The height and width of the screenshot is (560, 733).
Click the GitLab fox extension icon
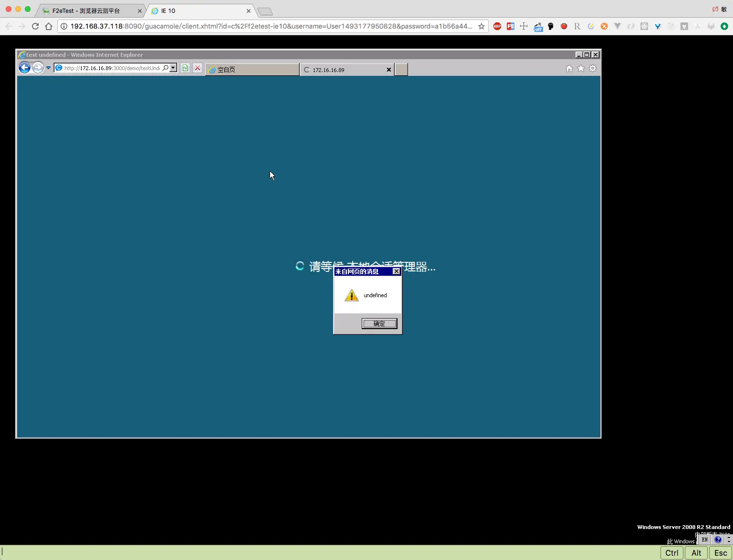pyautogui.click(x=711, y=26)
